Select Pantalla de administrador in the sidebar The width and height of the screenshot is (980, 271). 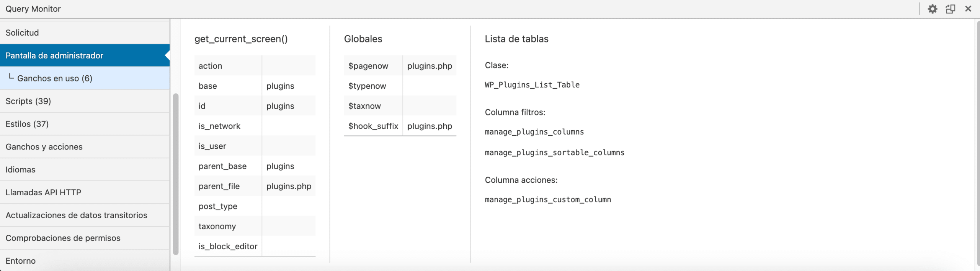pos(54,55)
